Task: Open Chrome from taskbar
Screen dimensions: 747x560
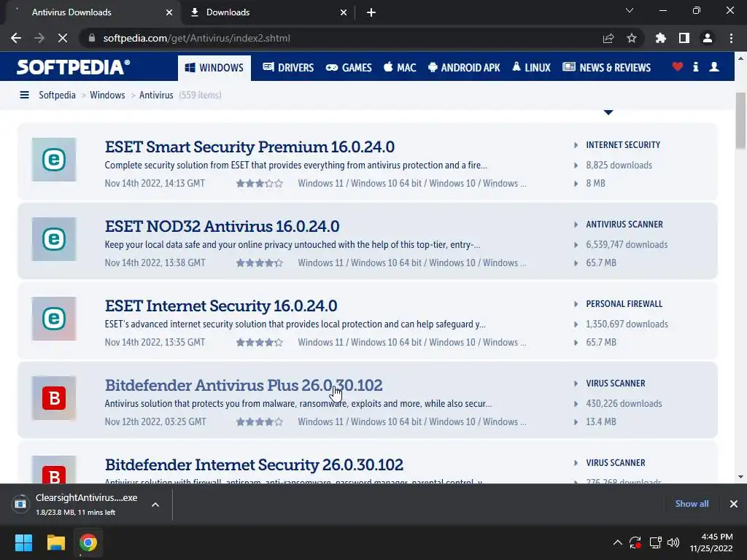Action: (x=88, y=542)
